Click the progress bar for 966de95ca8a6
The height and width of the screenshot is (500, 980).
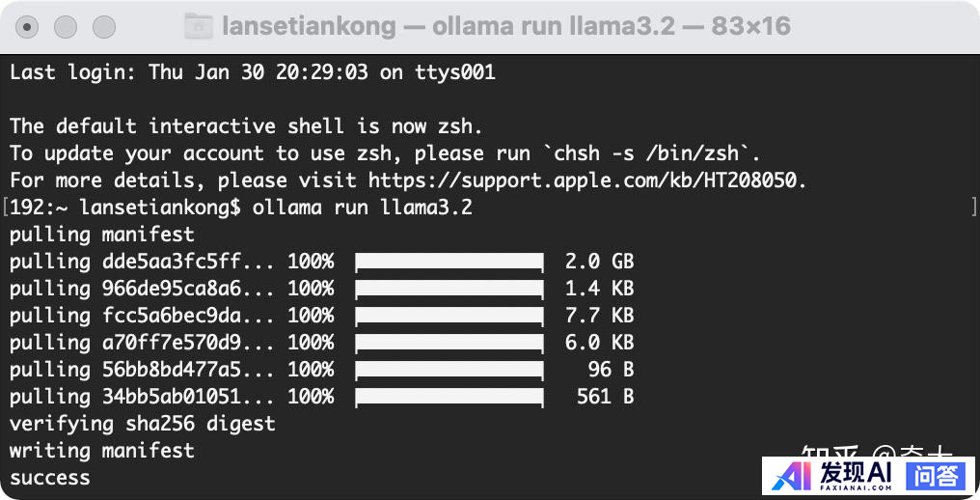coord(449,289)
